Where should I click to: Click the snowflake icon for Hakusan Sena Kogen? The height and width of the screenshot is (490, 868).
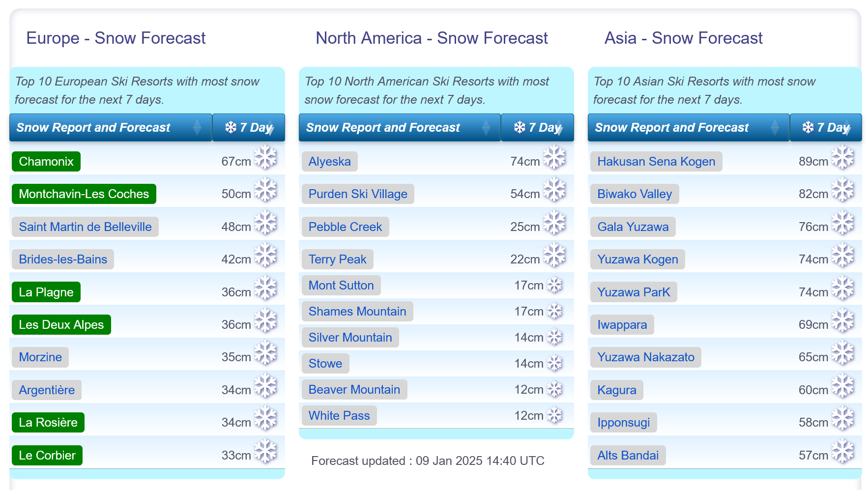click(x=843, y=157)
